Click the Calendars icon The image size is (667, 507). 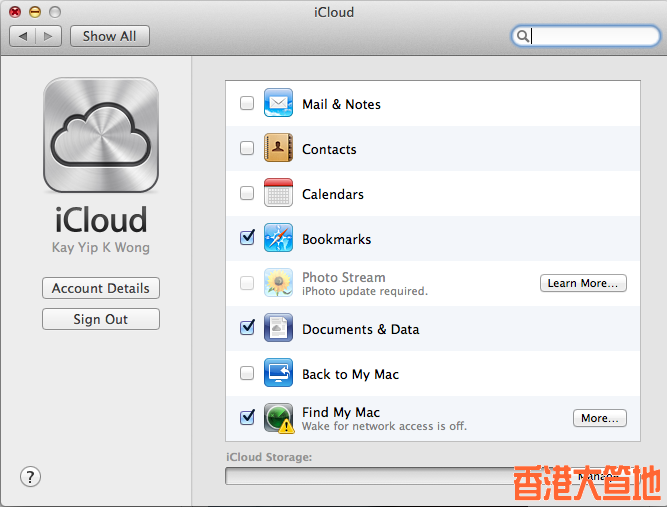click(278, 193)
